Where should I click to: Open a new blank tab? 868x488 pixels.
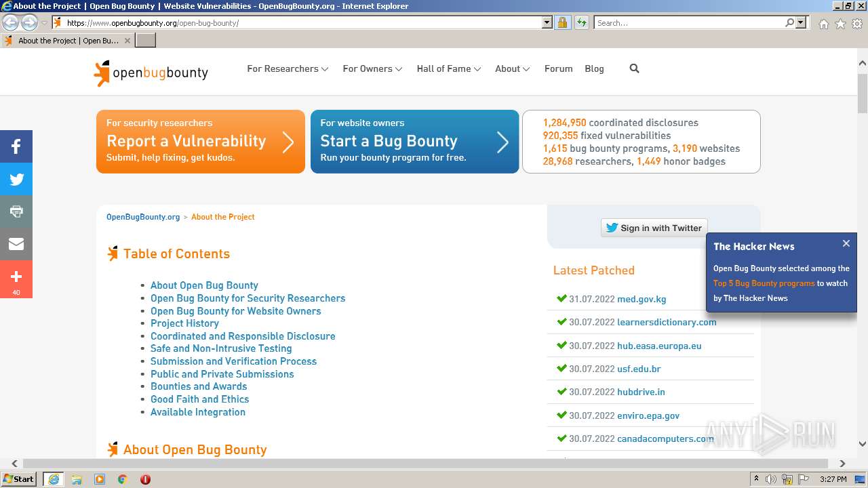pos(145,41)
